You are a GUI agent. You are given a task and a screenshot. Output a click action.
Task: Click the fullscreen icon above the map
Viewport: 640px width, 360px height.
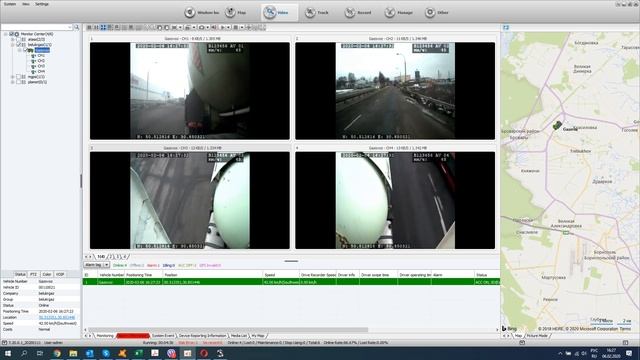tap(506, 27)
